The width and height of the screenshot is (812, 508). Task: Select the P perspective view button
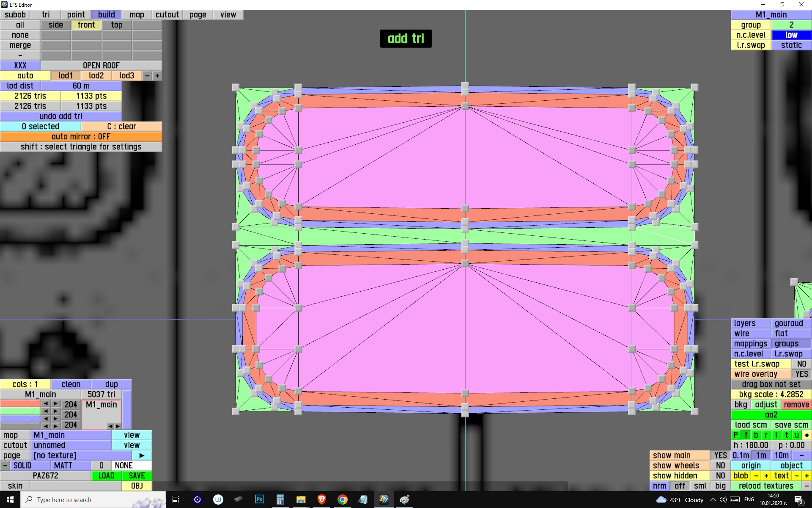click(x=735, y=435)
